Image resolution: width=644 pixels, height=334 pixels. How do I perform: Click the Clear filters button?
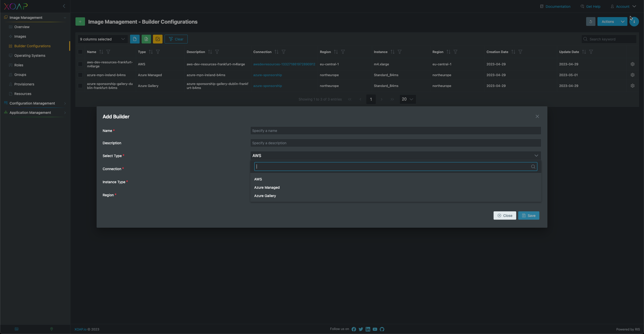176,39
